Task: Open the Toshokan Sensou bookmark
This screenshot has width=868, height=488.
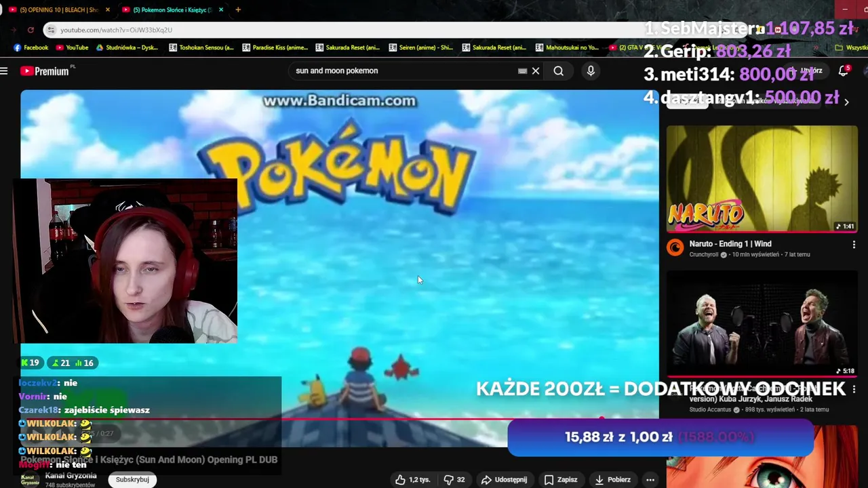Action: [x=201, y=47]
